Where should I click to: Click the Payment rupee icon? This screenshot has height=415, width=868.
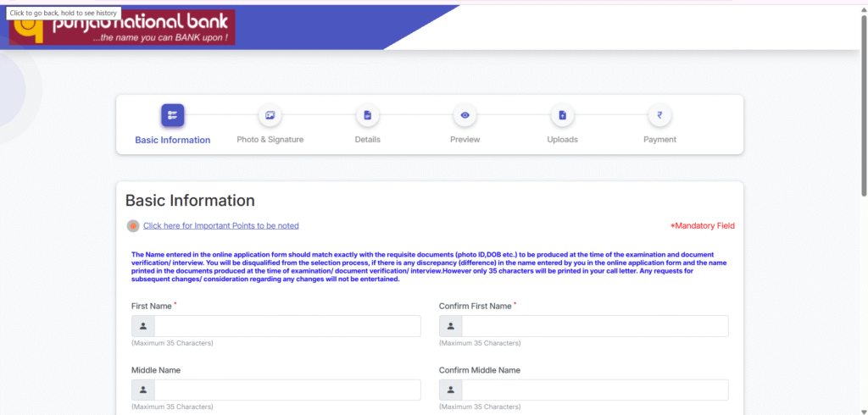pos(659,115)
